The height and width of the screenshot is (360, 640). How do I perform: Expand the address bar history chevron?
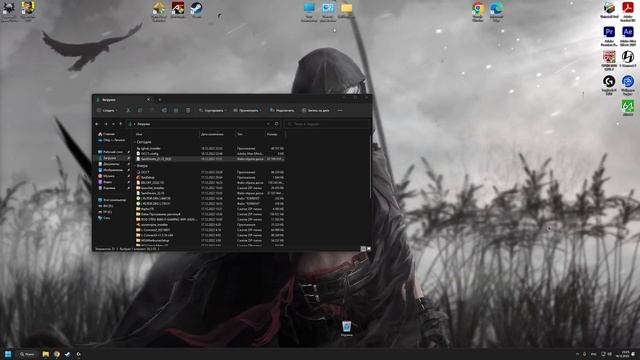pyautogui.click(x=268, y=124)
